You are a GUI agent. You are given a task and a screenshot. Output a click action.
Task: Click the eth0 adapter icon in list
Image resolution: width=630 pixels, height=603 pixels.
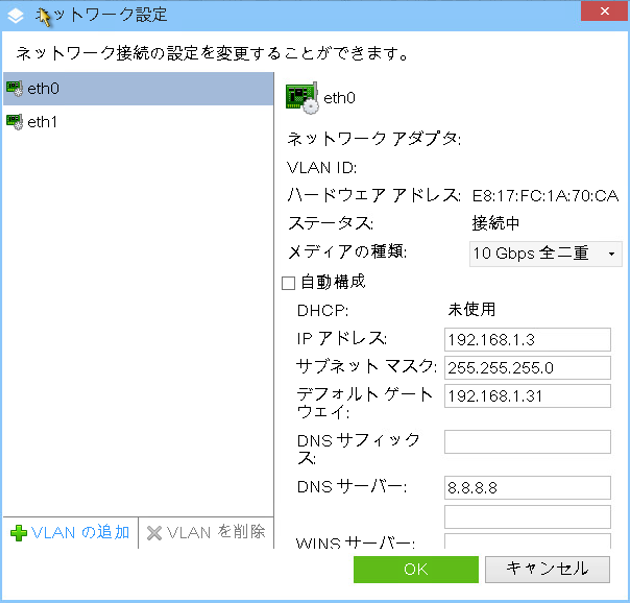click(x=14, y=88)
